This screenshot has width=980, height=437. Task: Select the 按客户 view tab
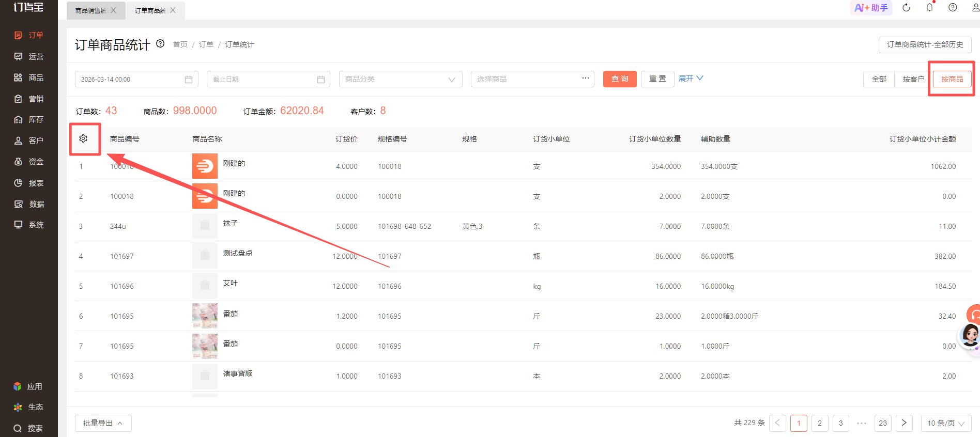click(913, 79)
